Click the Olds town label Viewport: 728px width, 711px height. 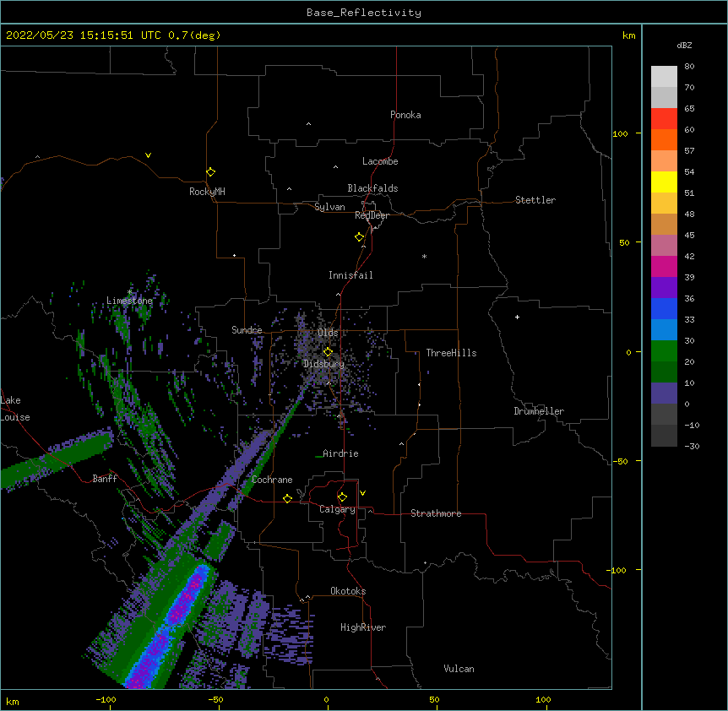328,333
